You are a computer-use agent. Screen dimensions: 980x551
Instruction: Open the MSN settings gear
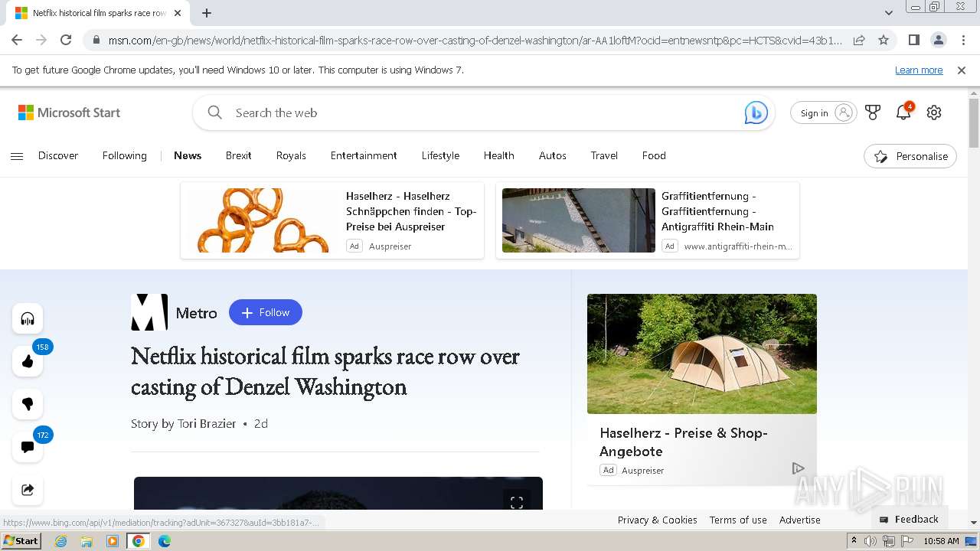(x=934, y=112)
